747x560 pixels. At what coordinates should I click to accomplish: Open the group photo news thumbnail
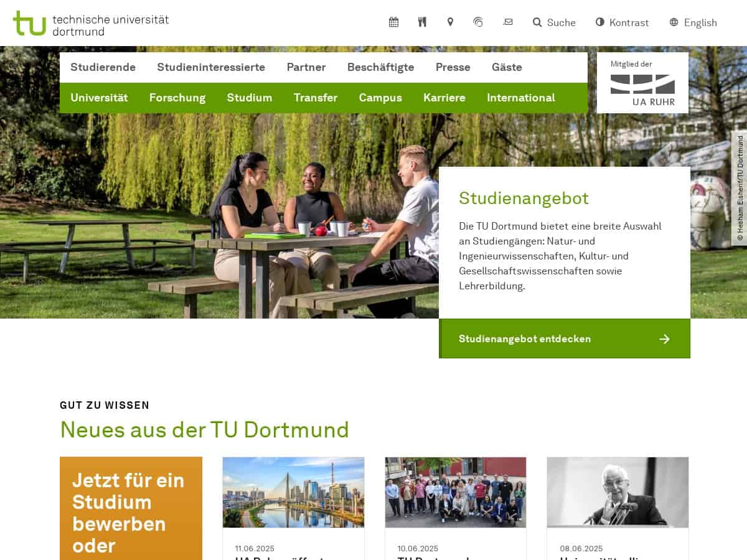[456, 492]
